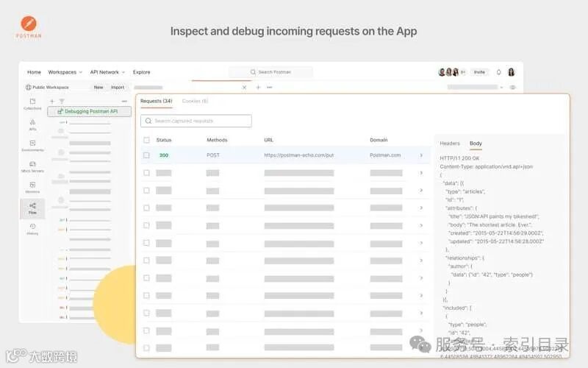Open the Mock Servers sidebar section
This screenshot has width=588, height=368.
[x=32, y=167]
